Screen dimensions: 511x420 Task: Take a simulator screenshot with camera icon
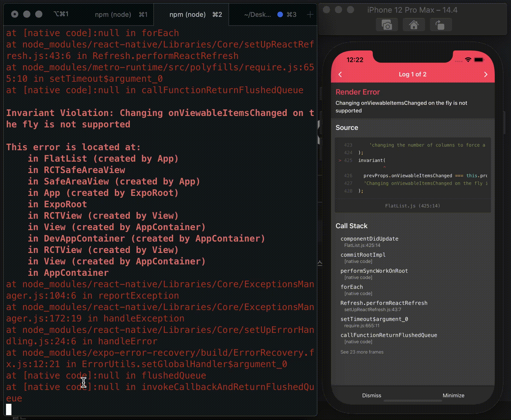coord(387,25)
